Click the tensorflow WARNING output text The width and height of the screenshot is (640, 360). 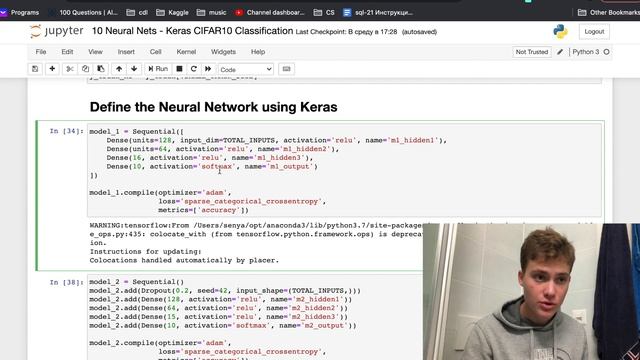point(256,243)
